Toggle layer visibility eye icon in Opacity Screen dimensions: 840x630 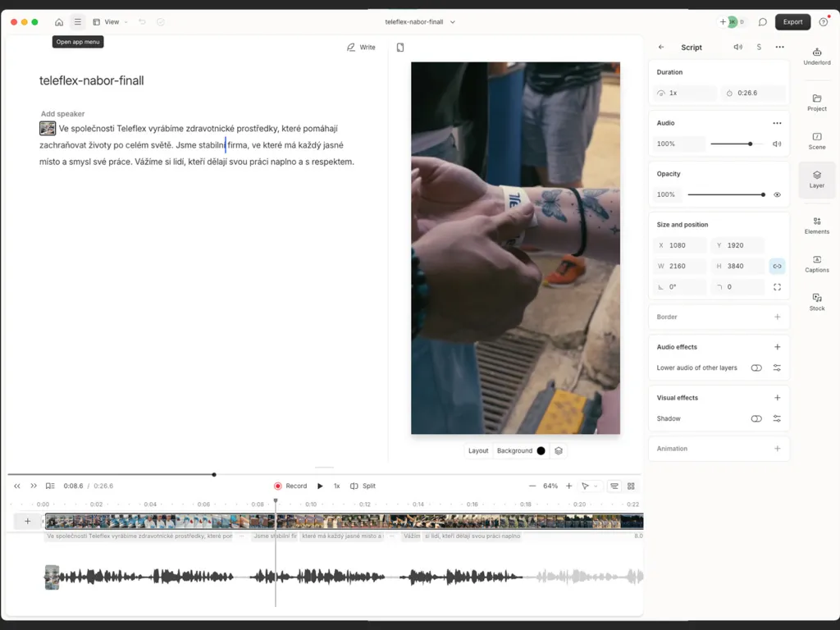point(777,194)
